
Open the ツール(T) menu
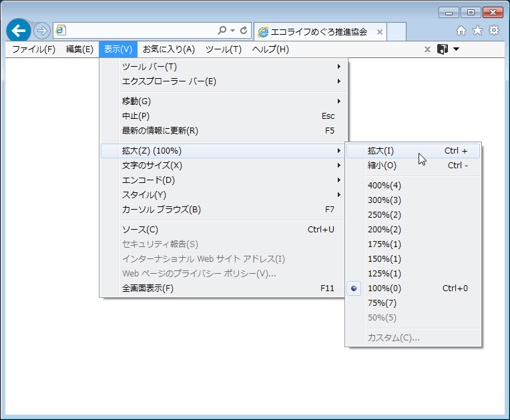click(224, 49)
